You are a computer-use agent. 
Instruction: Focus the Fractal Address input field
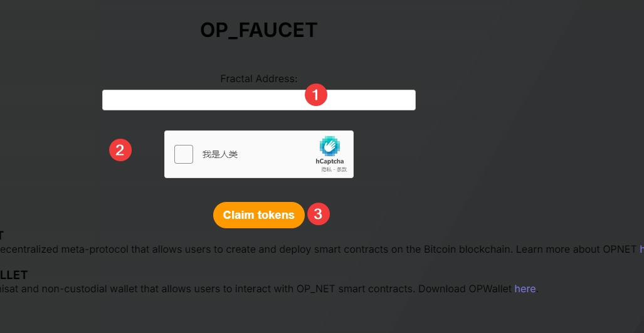tap(207, 100)
